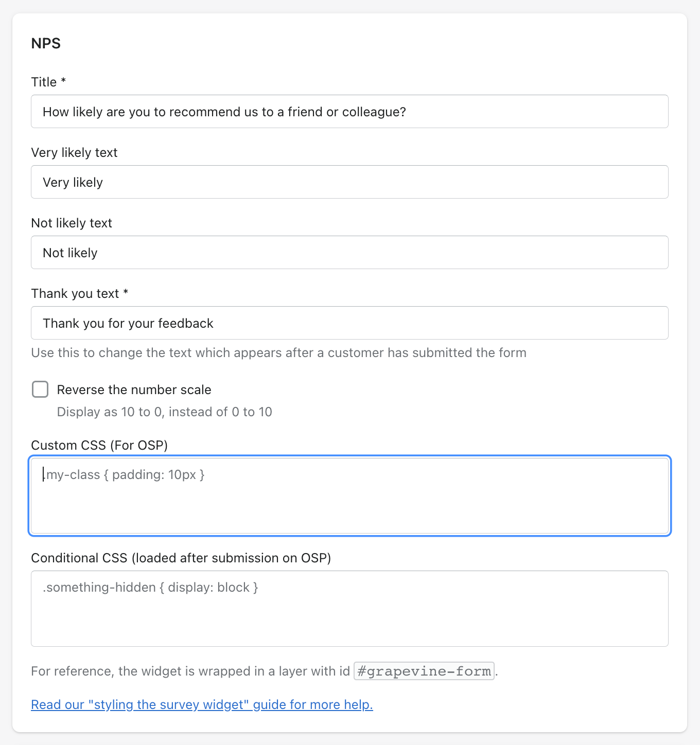Click the help text about customer submitted form
The height and width of the screenshot is (745, 700).
[x=278, y=353]
